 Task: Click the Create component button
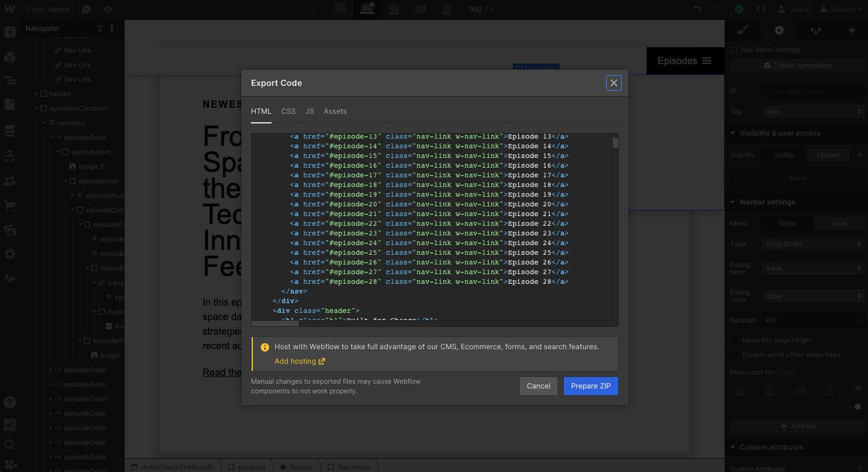coord(798,65)
